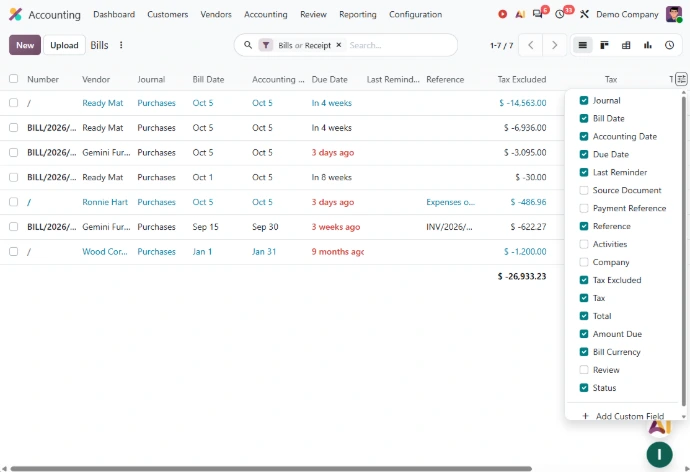This screenshot has height=472, width=690.
Task: Open the Reporting menu
Action: click(358, 15)
